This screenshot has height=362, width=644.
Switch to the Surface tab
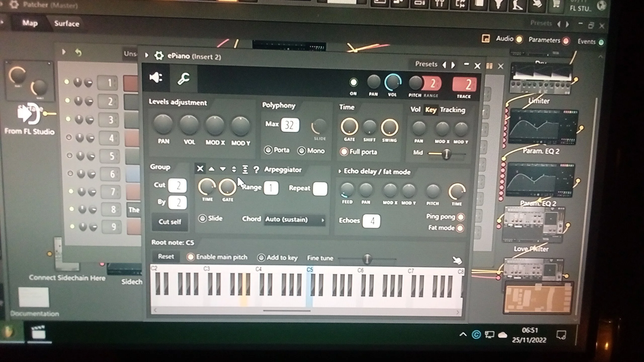(67, 24)
